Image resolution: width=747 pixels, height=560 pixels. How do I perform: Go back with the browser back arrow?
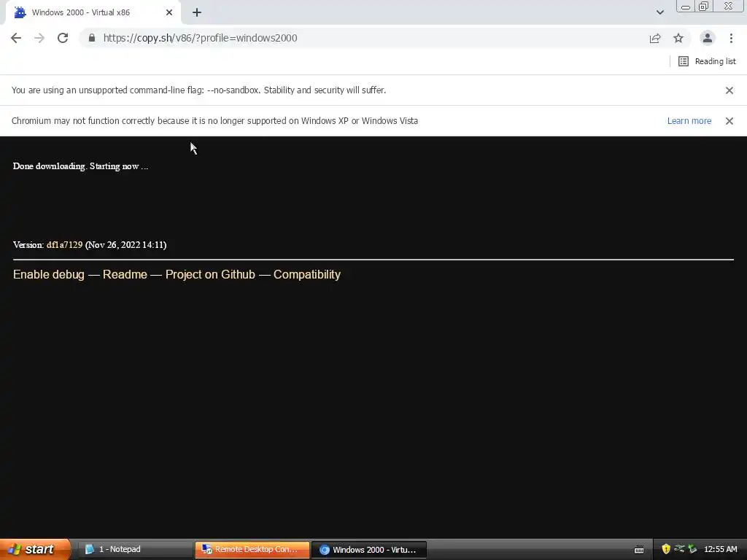[16, 38]
